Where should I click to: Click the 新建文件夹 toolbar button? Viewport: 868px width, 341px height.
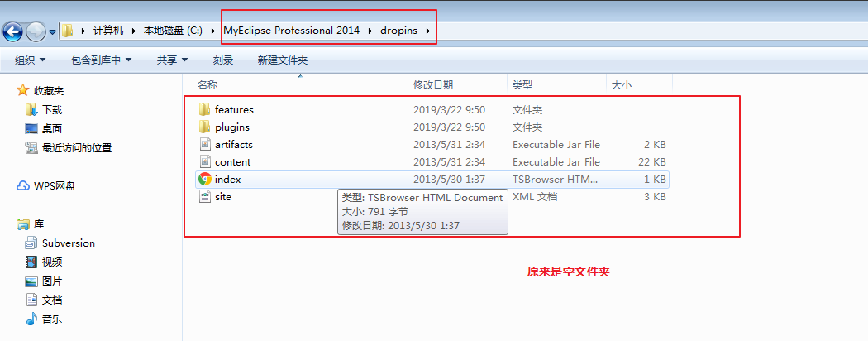coord(283,60)
